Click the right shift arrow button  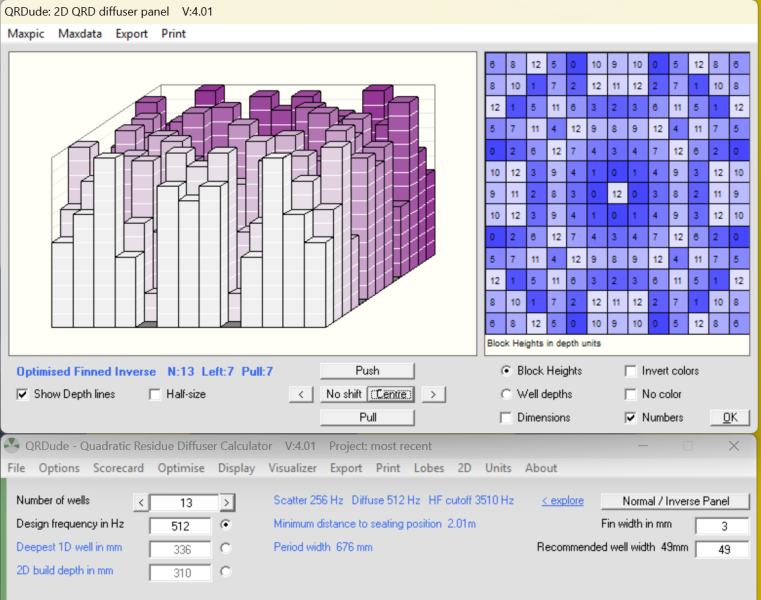(432, 394)
